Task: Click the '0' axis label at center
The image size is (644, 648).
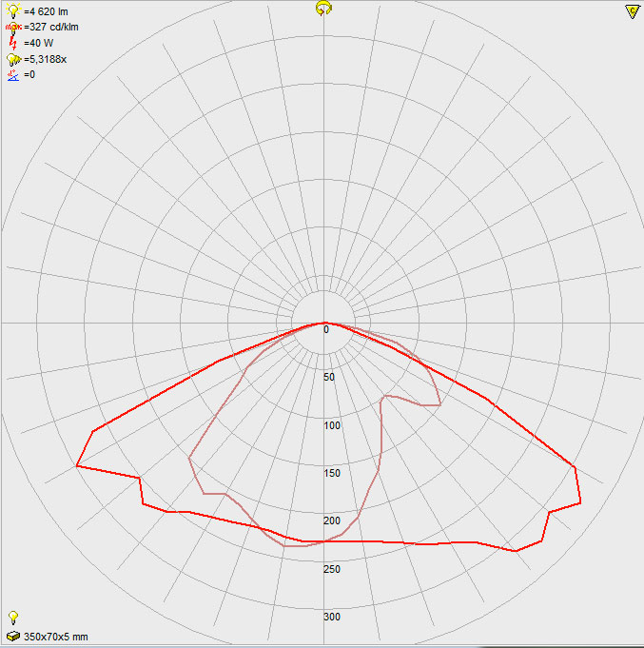Action: click(x=326, y=330)
